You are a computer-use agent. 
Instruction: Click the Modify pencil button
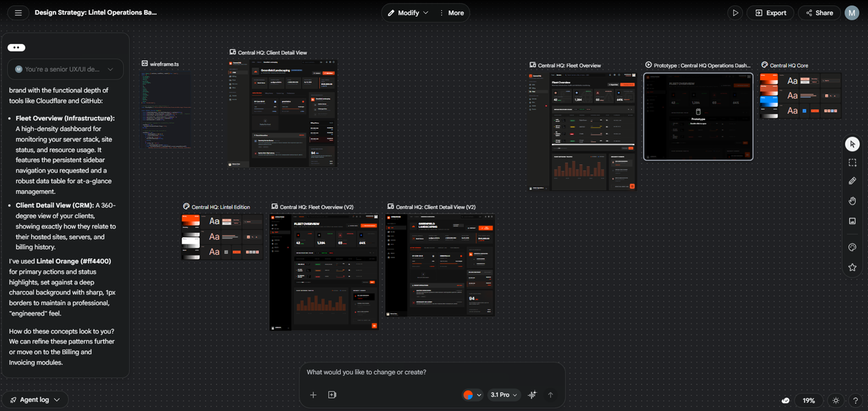click(x=407, y=12)
